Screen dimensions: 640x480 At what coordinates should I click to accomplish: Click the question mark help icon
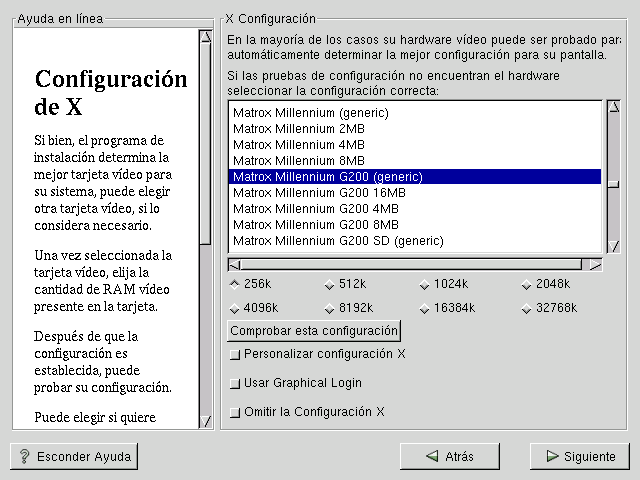click(23, 456)
